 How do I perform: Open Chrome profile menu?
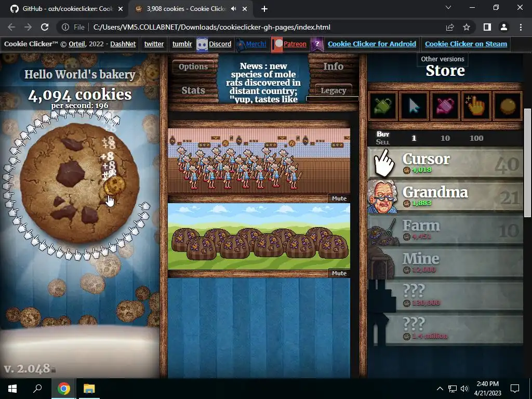[504, 27]
